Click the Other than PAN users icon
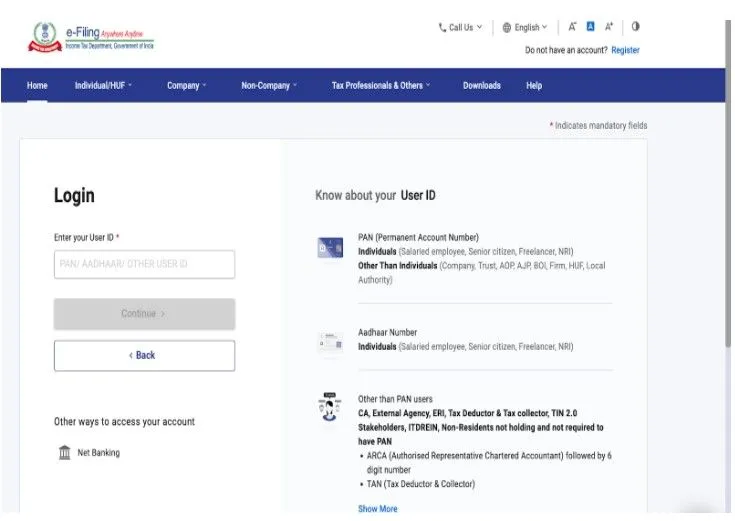The height and width of the screenshot is (521, 735). [330, 407]
